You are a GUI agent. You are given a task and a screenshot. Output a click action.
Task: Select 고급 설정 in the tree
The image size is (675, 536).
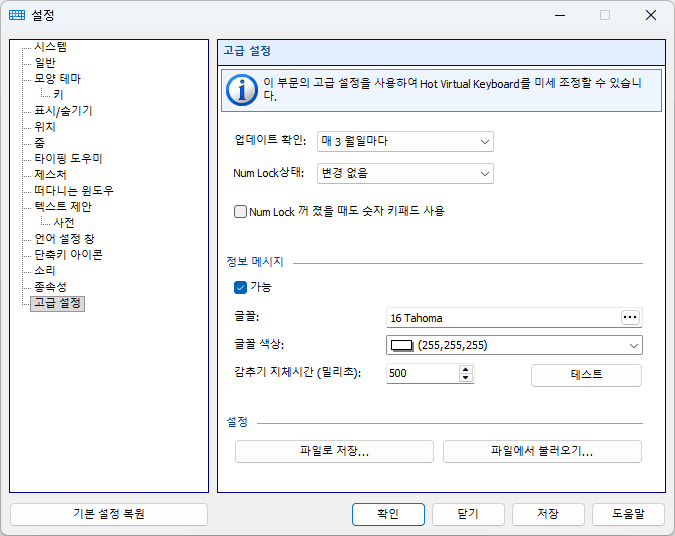58,303
